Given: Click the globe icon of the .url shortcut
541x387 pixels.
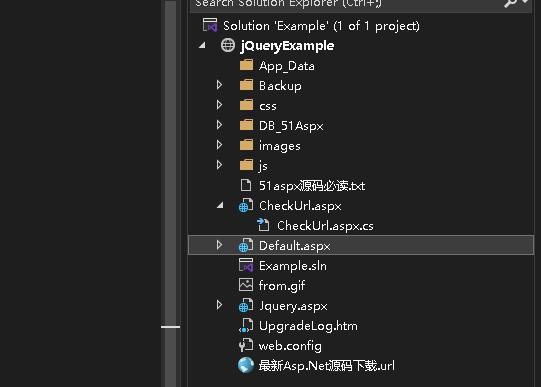Looking at the screenshot, I should pos(246,365).
